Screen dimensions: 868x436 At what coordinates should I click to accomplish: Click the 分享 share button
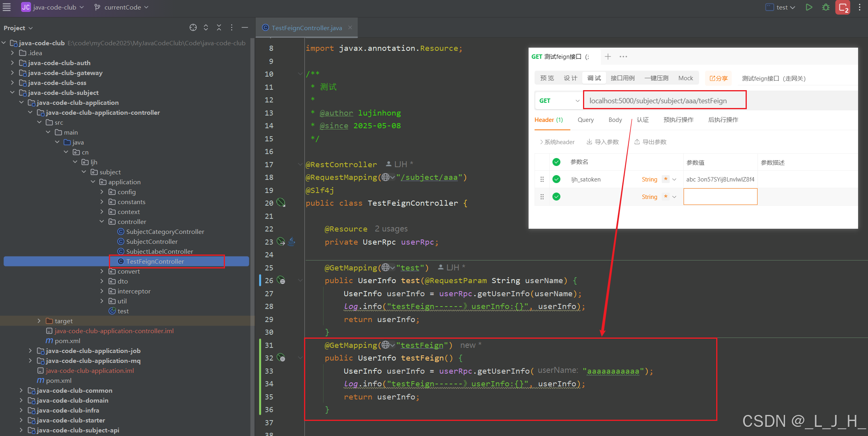[719, 78]
